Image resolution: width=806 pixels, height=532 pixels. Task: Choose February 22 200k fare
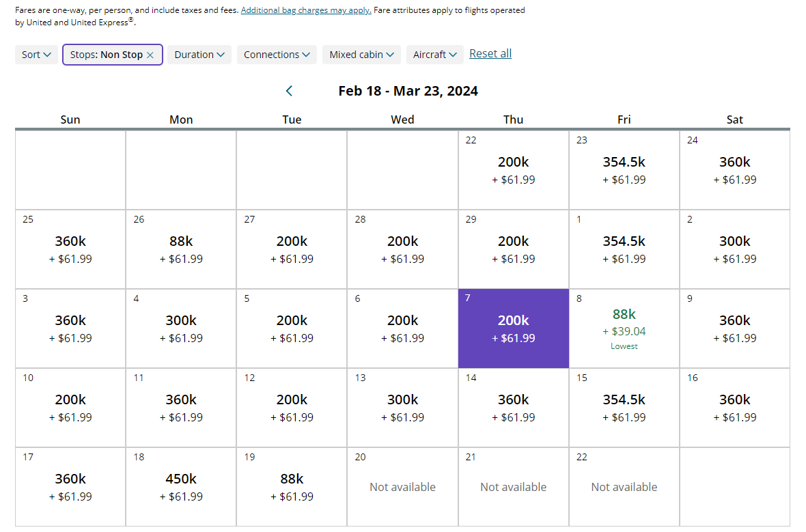(x=514, y=169)
